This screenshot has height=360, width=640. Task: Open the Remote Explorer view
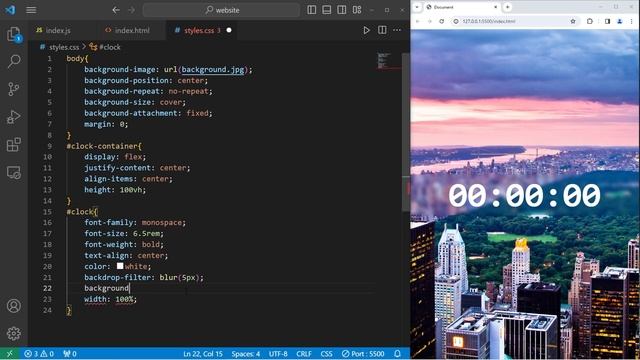click(x=14, y=172)
